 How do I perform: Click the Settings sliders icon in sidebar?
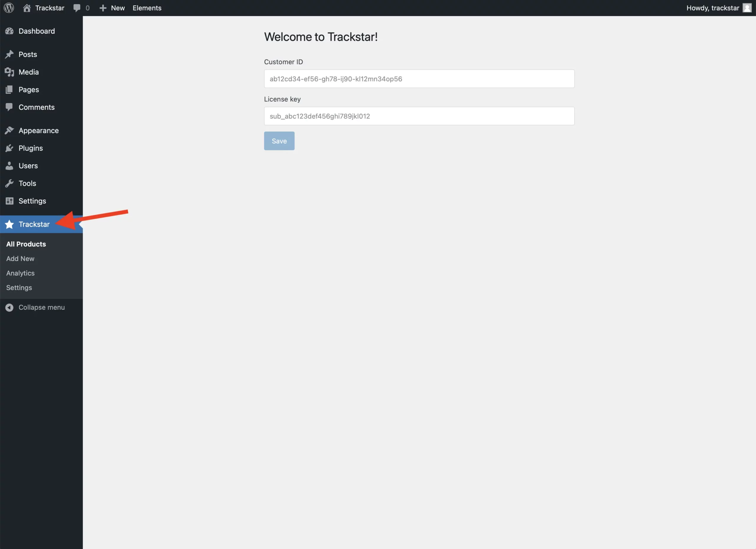[9, 201]
